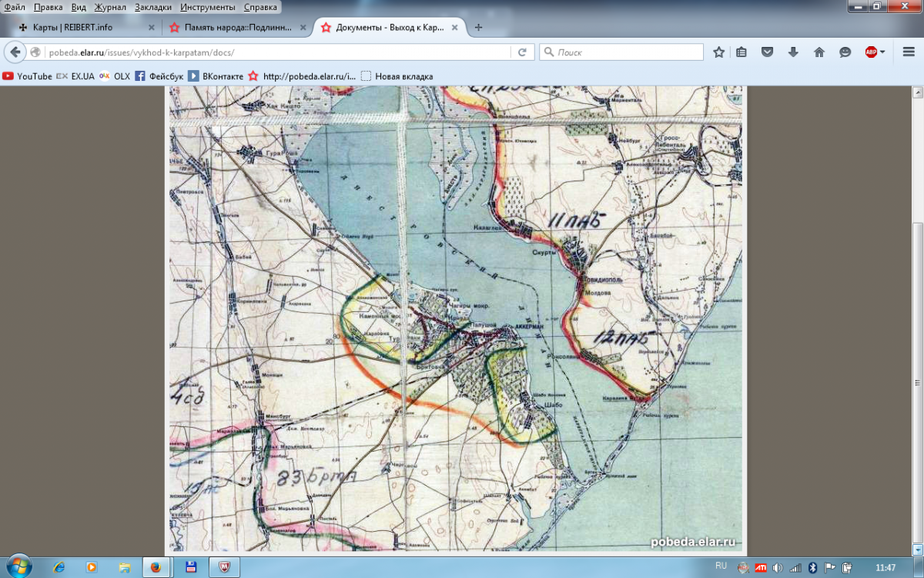The width and height of the screenshot is (924, 578).
Task: Open the Журнал menu
Action: pyautogui.click(x=110, y=7)
